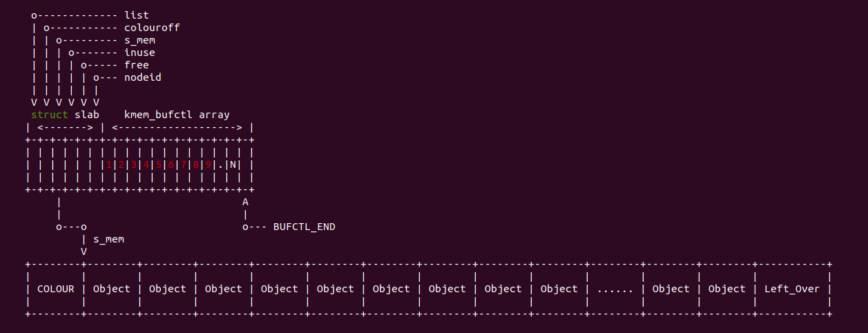
Task: Click 's_mem' label beside the downward arrow
Action: (x=108, y=239)
